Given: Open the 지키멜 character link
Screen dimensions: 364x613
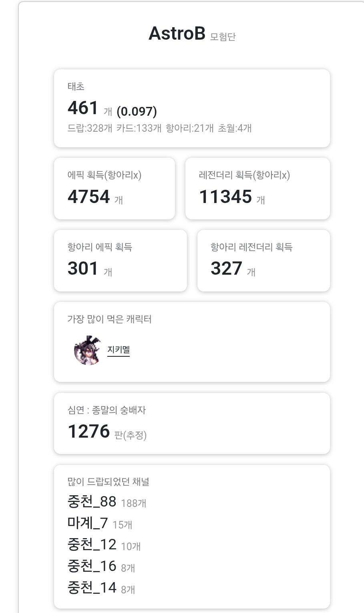Looking at the screenshot, I should tap(119, 350).
